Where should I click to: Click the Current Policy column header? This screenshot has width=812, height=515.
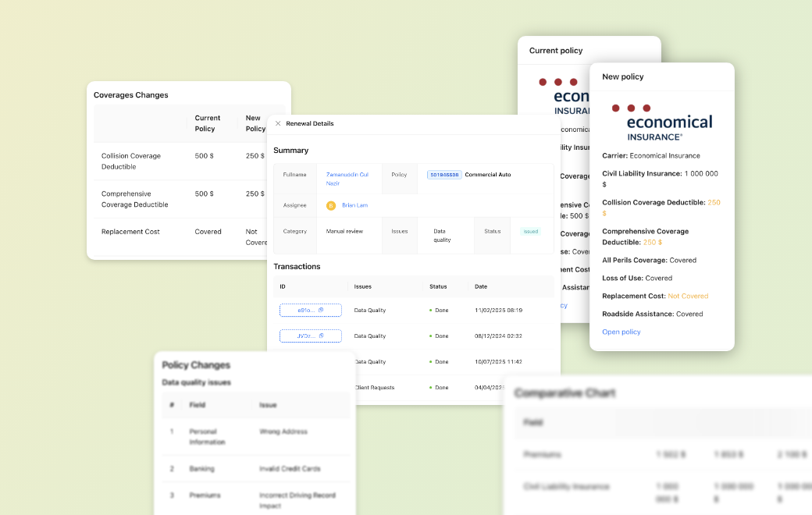[x=207, y=123]
